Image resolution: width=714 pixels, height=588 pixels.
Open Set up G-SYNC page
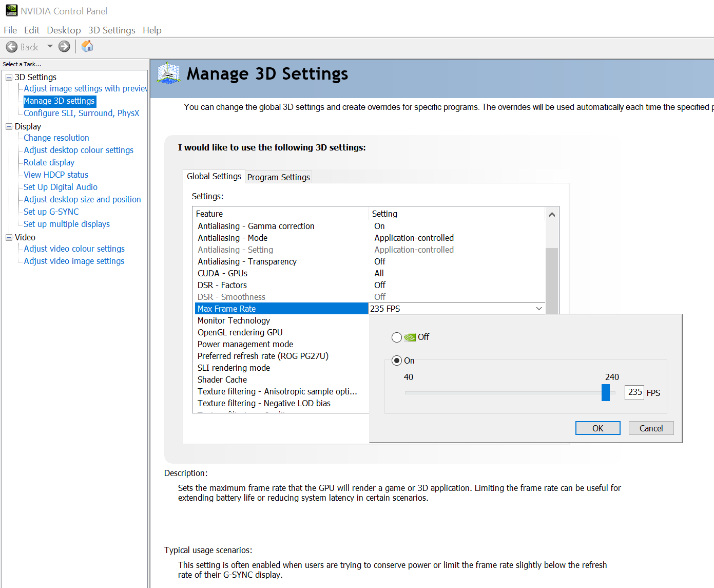click(51, 212)
